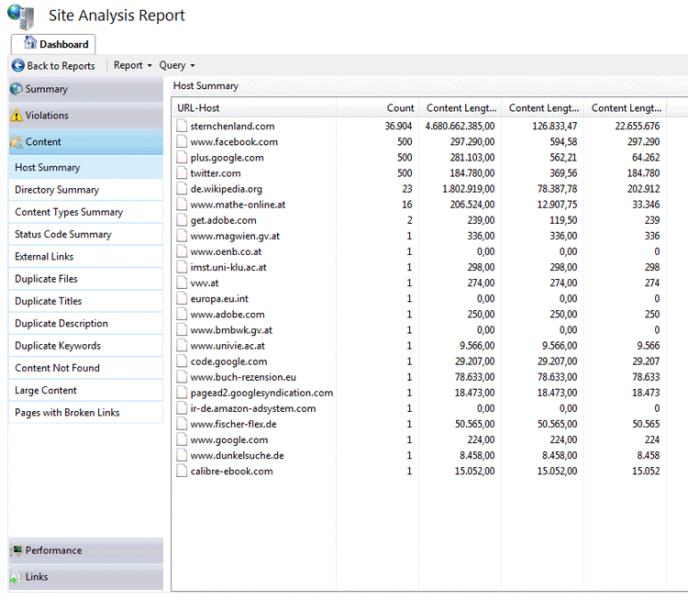Click the page icon beside www.magwien.gv.at

click(x=182, y=236)
